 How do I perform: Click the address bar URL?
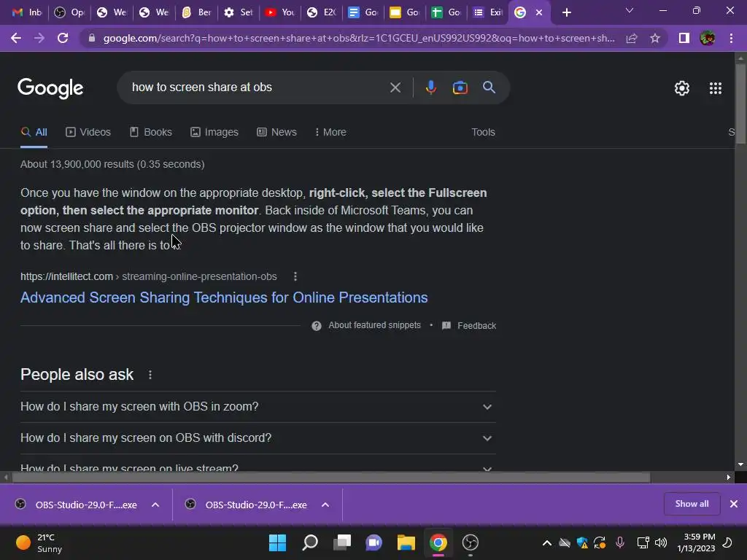pyautogui.click(x=359, y=38)
